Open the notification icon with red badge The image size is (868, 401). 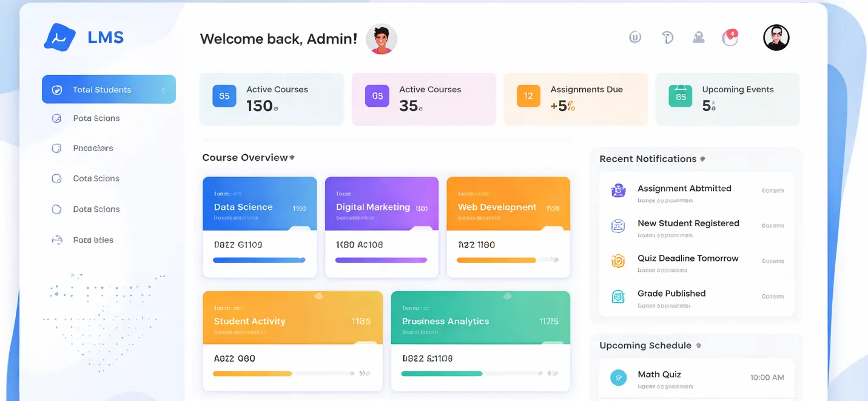730,38
